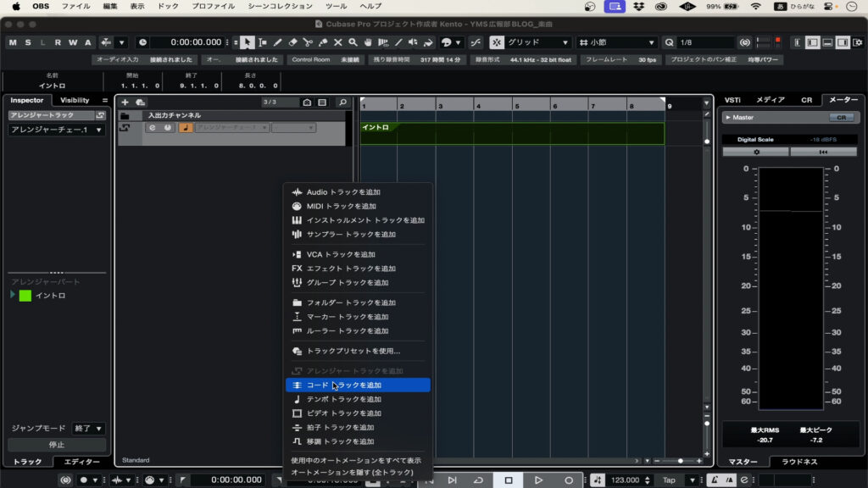Viewport: 868px width, 488px height.
Task: Toggle global Write automation W button
Action: click(73, 42)
